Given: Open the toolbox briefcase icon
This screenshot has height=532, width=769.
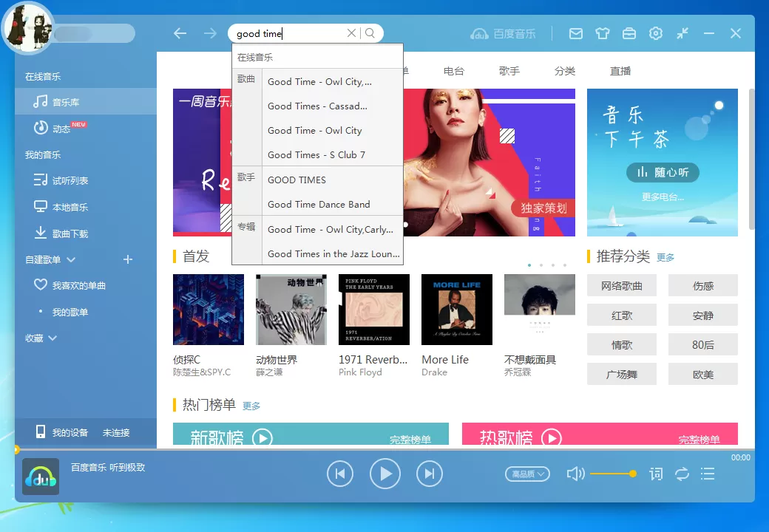Looking at the screenshot, I should click(x=629, y=33).
